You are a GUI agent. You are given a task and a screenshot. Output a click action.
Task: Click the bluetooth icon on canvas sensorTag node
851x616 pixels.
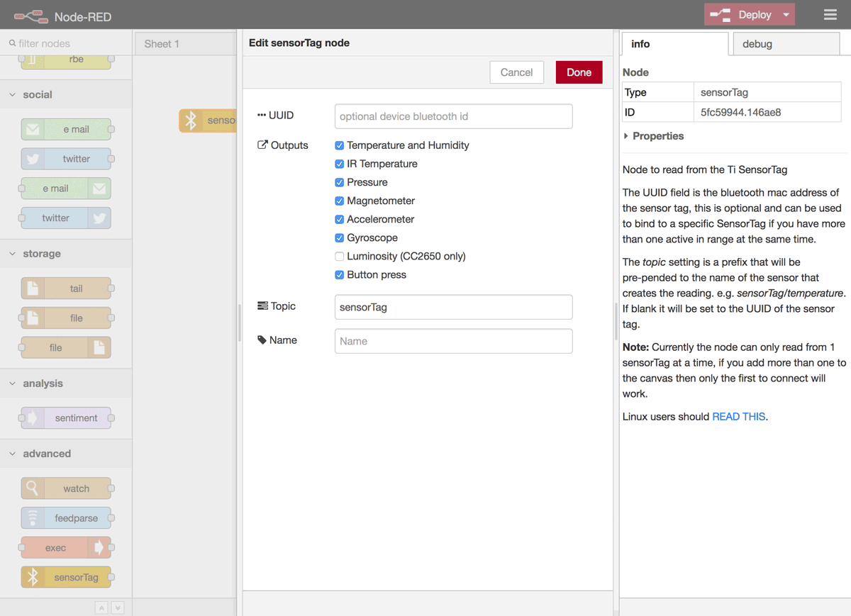[x=191, y=121]
